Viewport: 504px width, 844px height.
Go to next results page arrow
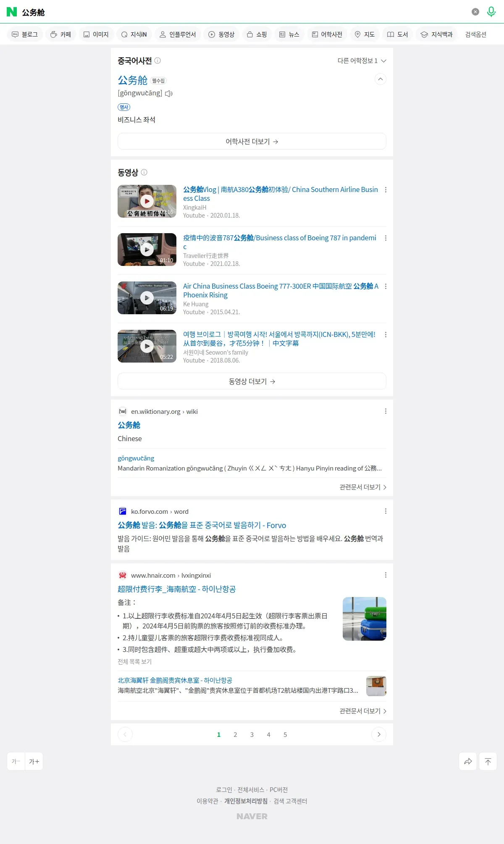click(x=379, y=734)
